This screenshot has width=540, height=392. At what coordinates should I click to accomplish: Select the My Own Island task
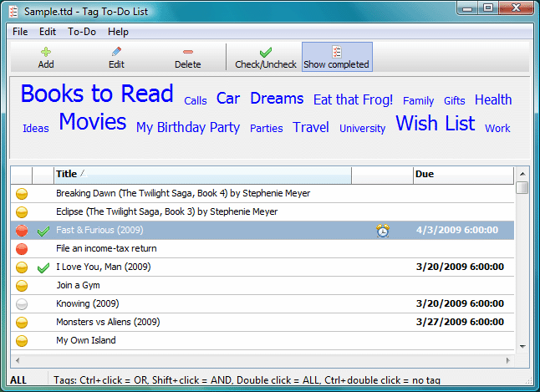click(262, 340)
